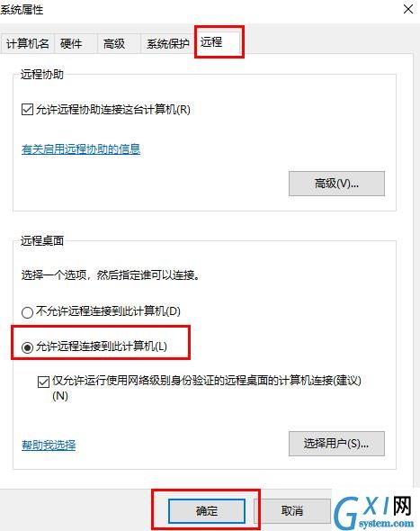Click the 系统属性 title bar text
This screenshot has height=531, width=420.
[x=22, y=10]
